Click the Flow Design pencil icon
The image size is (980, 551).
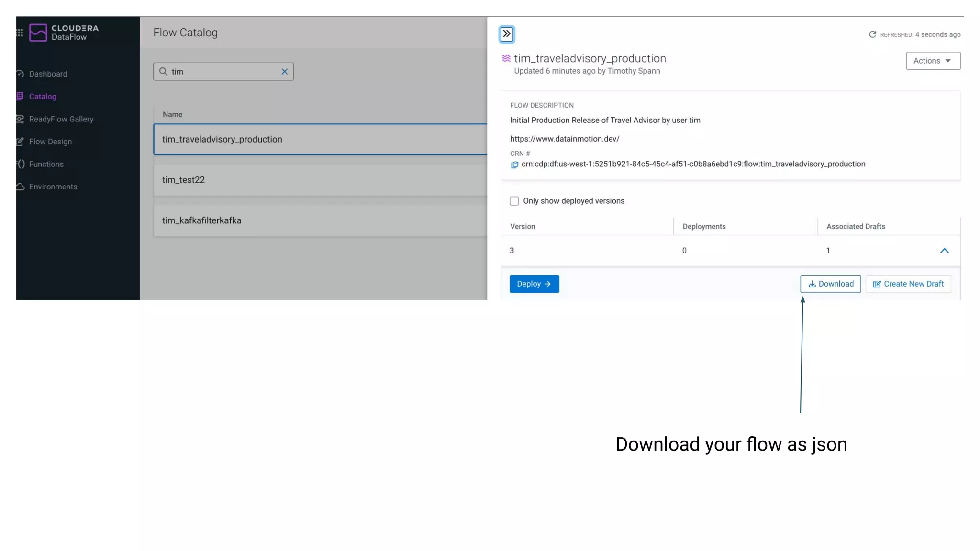(20, 142)
